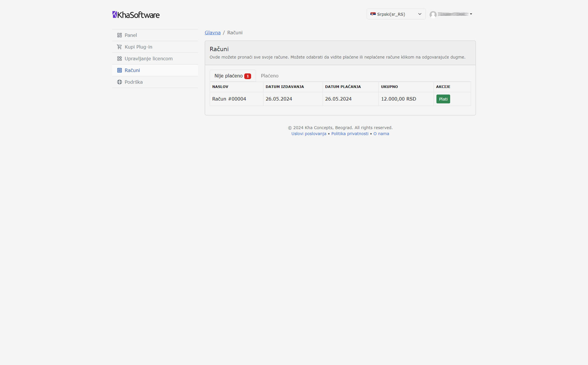Screen dimensions: 588x365
Task: Open the Panel menu item
Action: coord(155,35)
